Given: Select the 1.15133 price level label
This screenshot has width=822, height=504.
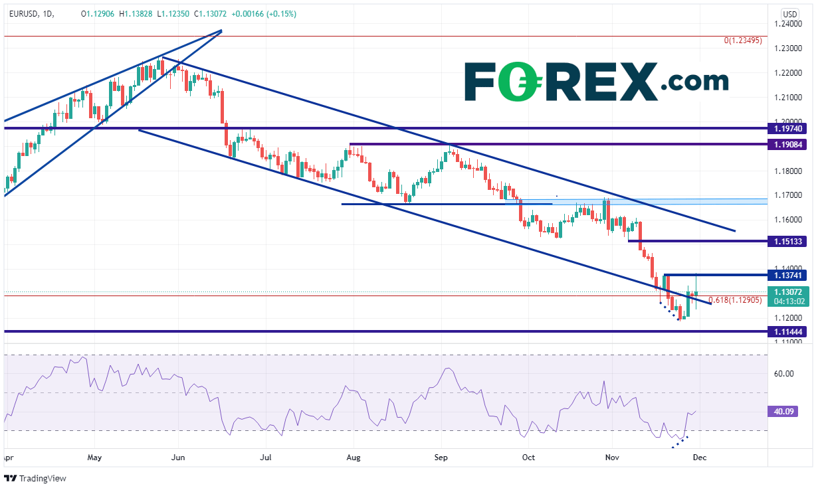Looking at the screenshot, I should point(785,242).
